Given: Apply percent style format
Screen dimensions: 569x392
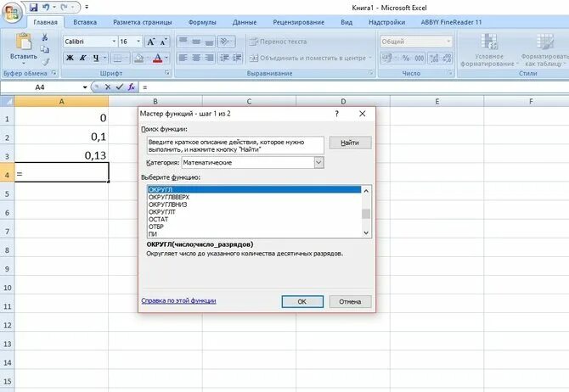Looking at the screenshot, I should point(406,58).
